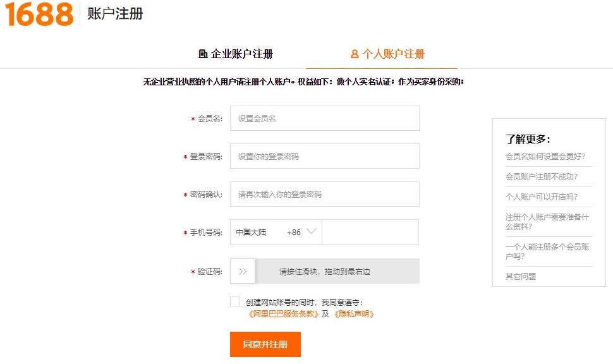Select the 个人账户注册 tab
Screen dimensions: 613x364
pos(387,54)
